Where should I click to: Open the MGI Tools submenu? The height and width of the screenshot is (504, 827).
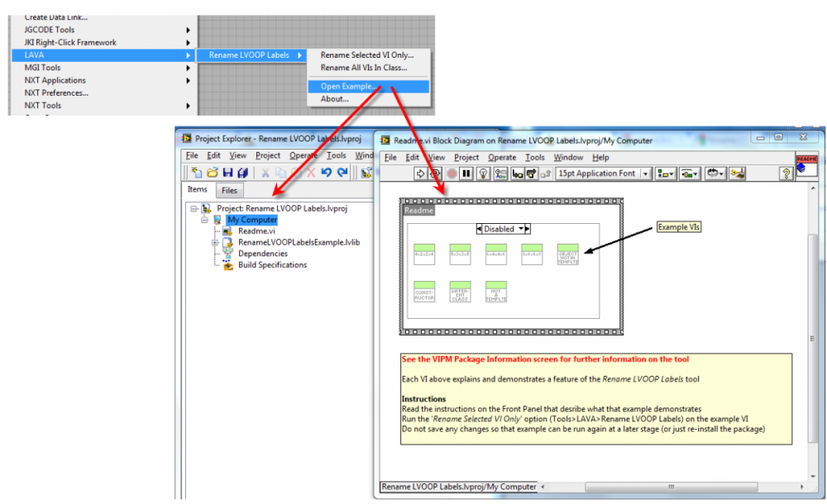pyautogui.click(x=103, y=68)
